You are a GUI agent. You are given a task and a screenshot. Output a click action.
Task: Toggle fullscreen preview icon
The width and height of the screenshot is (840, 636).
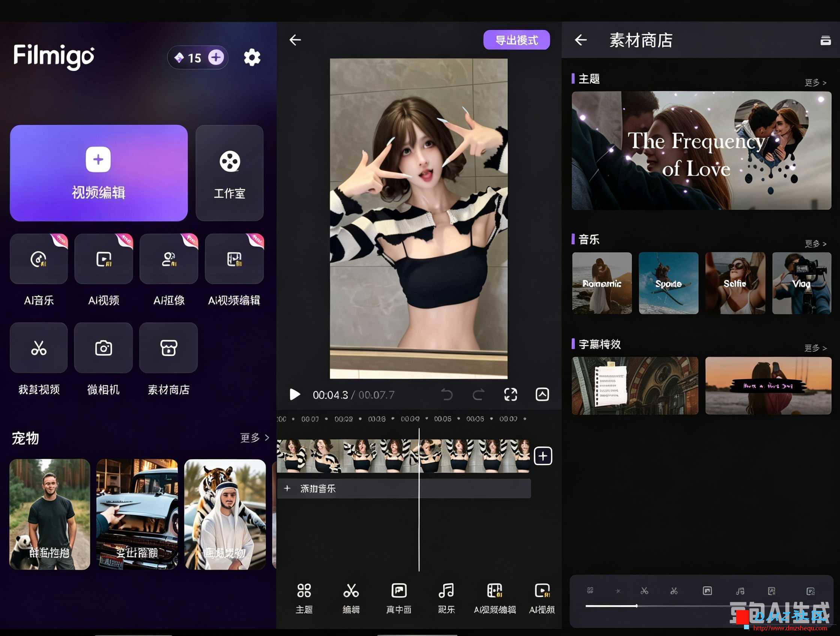click(510, 394)
